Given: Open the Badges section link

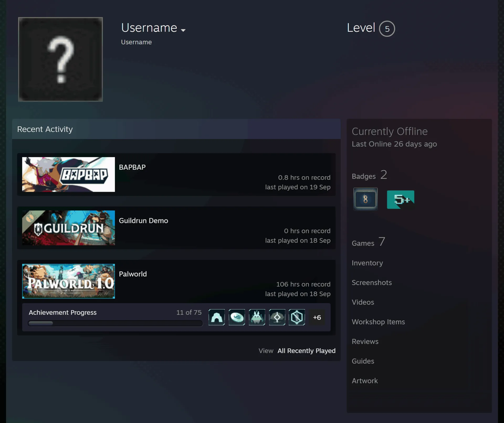Looking at the screenshot, I should pos(369,175).
